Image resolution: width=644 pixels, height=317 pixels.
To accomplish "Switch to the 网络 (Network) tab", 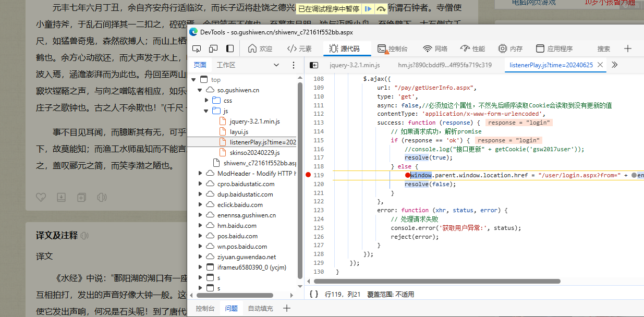I will point(435,48).
